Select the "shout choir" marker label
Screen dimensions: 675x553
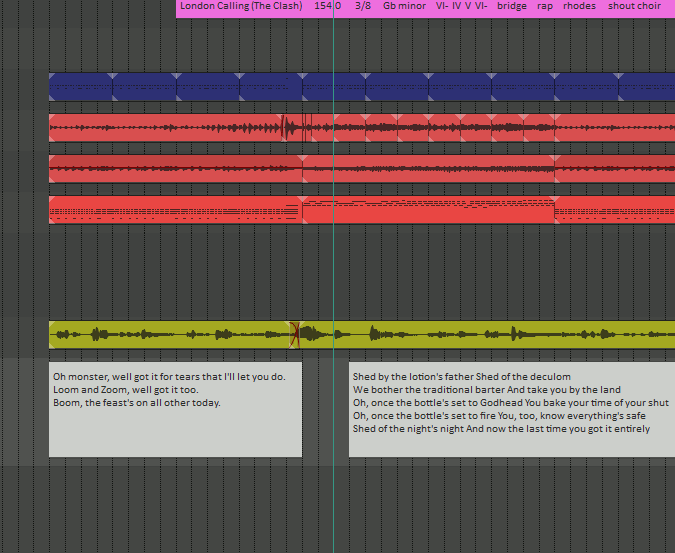pyautogui.click(x=634, y=7)
